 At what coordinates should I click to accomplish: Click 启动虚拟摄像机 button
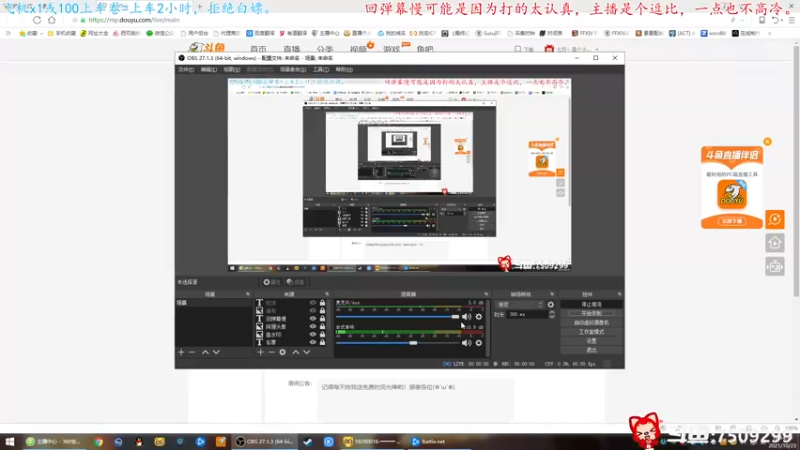click(591, 322)
